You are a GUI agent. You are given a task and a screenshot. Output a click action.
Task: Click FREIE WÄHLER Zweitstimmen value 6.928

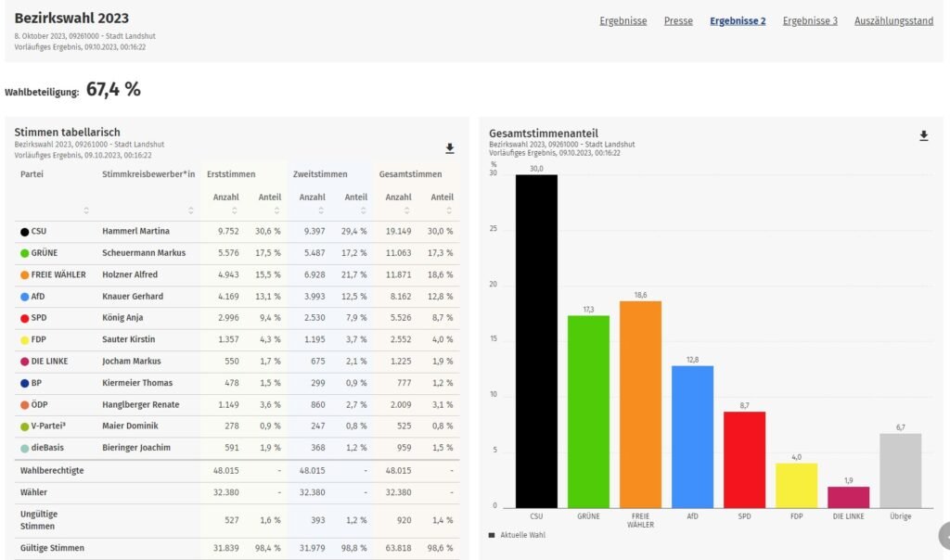pyautogui.click(x=315, y=274)
